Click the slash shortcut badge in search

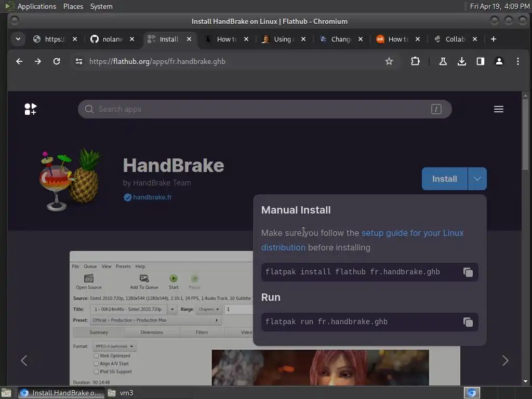click(x=436, y=109)
